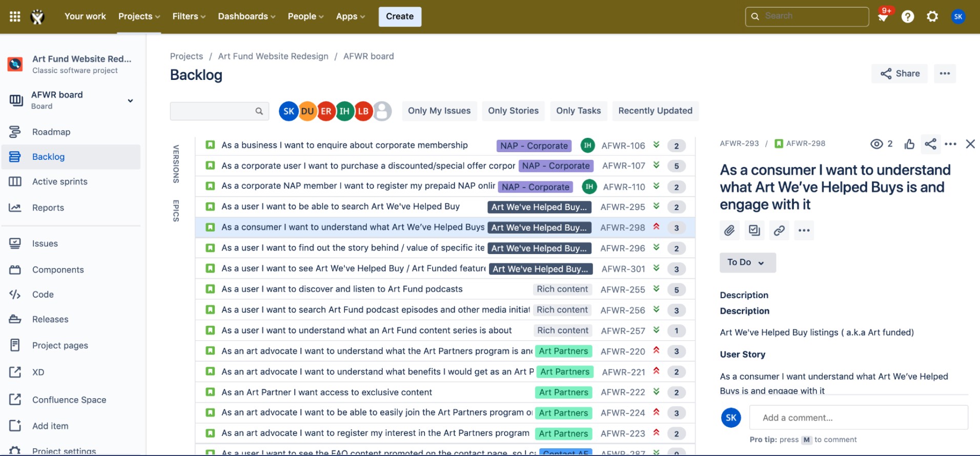Filter by IH assignee avatar in the filter bar
980x456 pixels.
click(344, 111)
